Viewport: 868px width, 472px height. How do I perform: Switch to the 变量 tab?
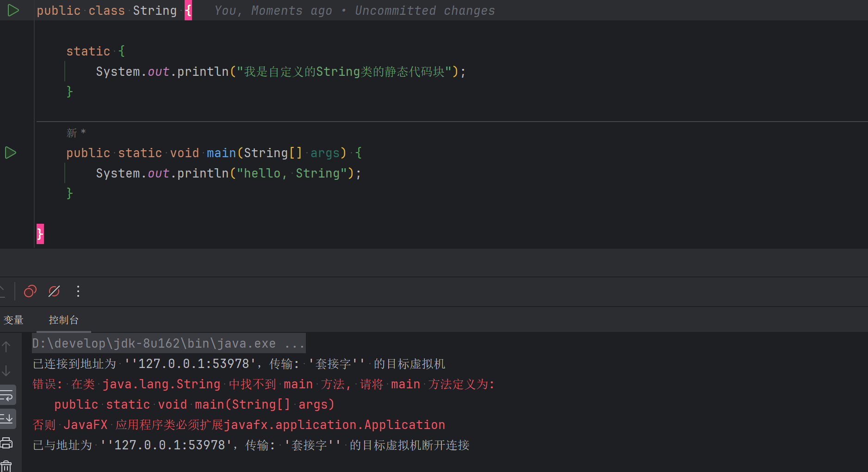tap(13, 320)
